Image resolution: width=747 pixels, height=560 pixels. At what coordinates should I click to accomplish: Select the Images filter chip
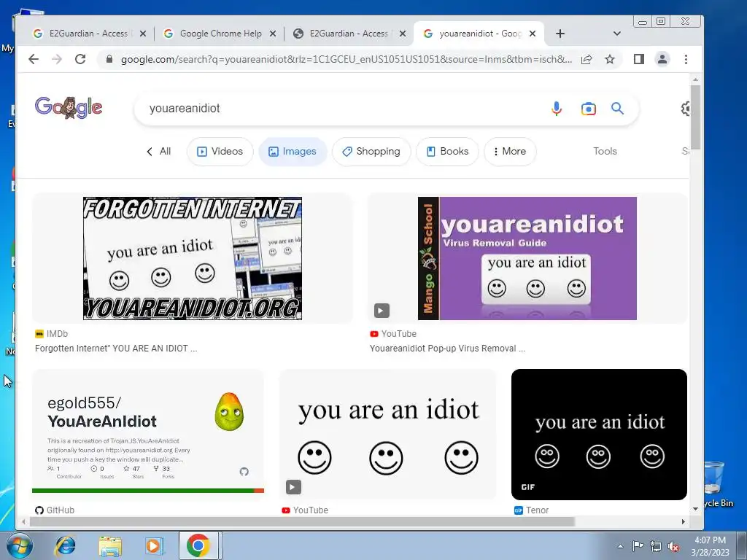(293, 152)
